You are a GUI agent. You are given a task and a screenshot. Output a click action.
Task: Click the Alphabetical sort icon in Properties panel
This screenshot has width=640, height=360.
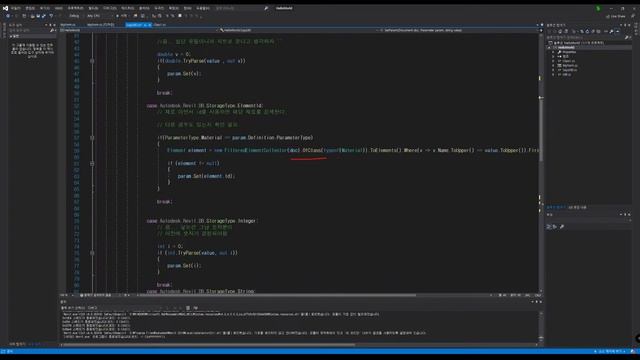point(555,227)
